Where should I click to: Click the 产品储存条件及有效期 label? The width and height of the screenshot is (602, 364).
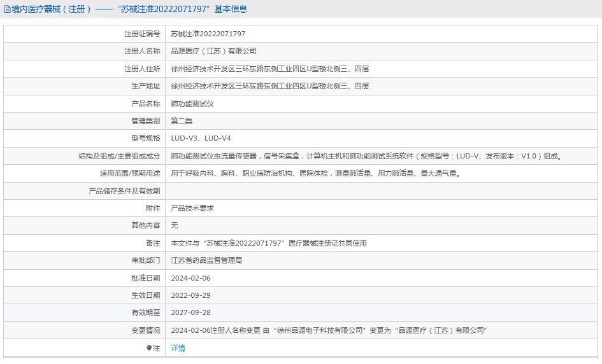pos(124,191)
